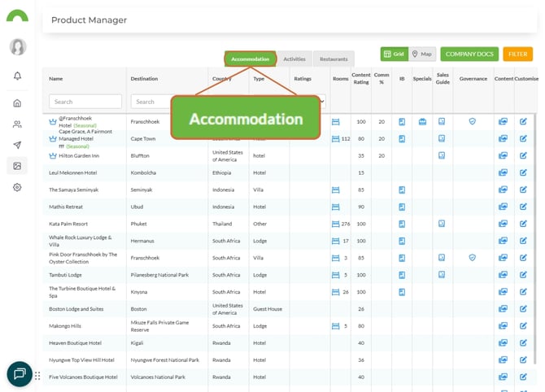The height and width of the screenshot is (392, 545).
Task: Open sales guide for Tambuti Lodge
Action: tap(442, 275)
